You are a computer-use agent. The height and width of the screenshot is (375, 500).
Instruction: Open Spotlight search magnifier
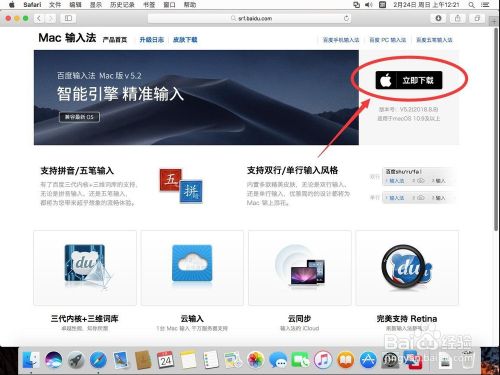pyautogui.click(x=471, y=5)
